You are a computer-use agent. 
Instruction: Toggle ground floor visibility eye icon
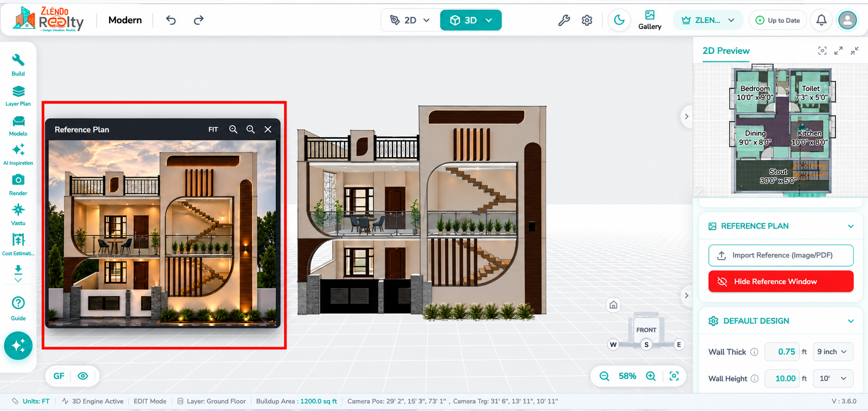83,376
